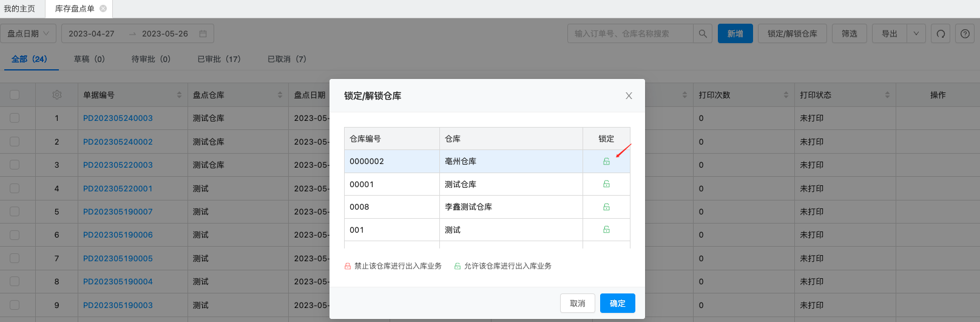Click the 仓库编号 column header
The height and width of the screenshot is (322, 980).
[x=392, y=139]
